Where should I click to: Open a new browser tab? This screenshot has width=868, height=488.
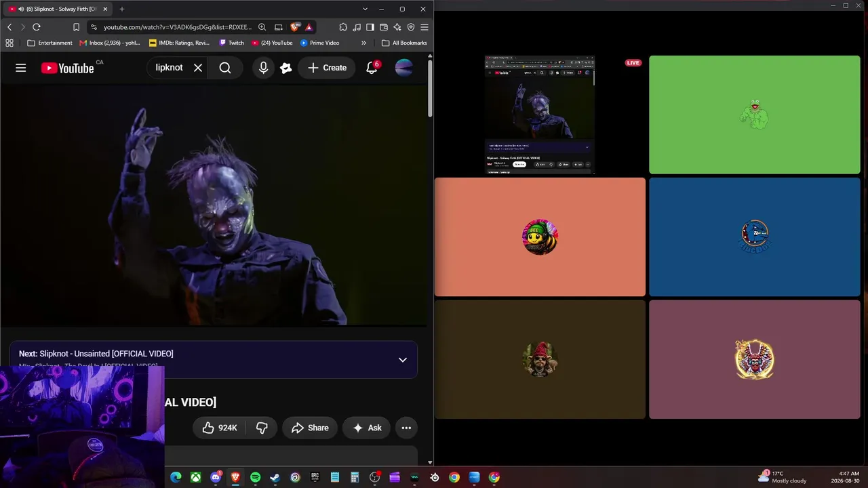tap(122, 9)
